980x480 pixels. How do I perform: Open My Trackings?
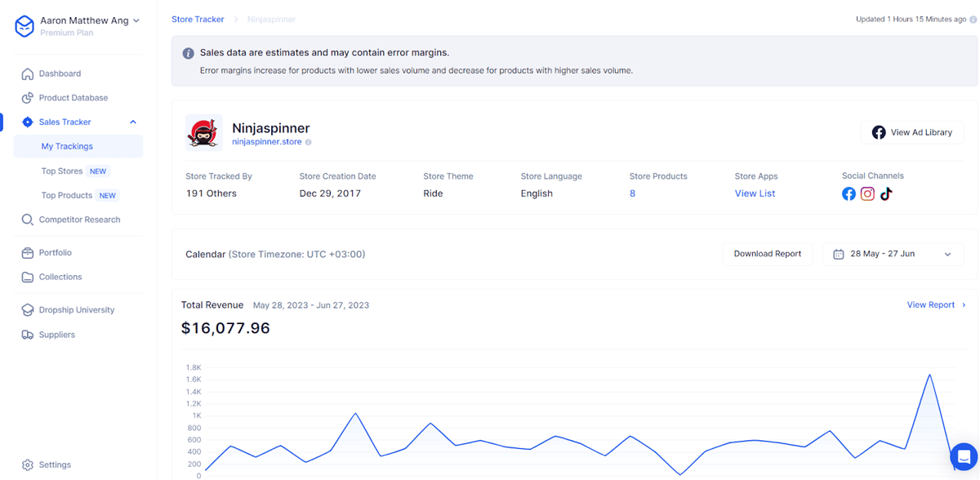(x=78, y=146)
